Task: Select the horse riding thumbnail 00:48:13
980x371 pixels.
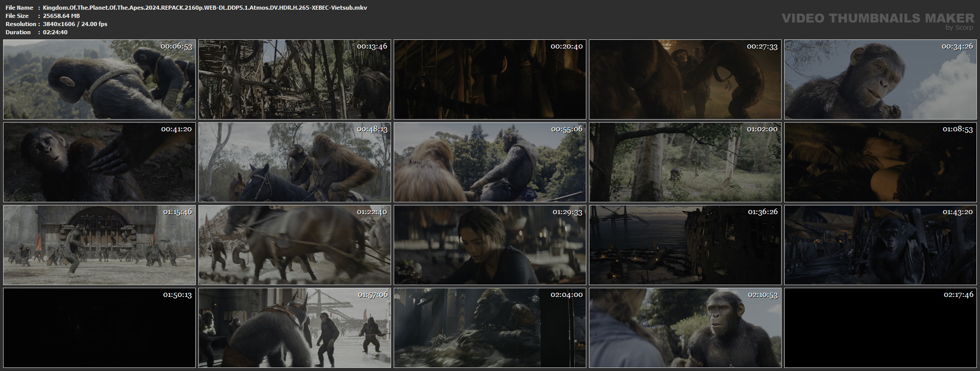Action: pos(294,162)
